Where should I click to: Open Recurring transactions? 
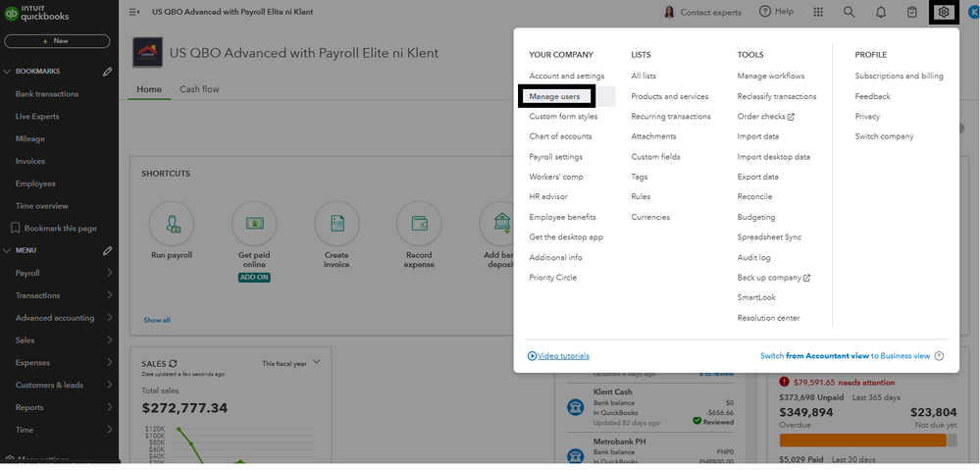click(671, 116)
